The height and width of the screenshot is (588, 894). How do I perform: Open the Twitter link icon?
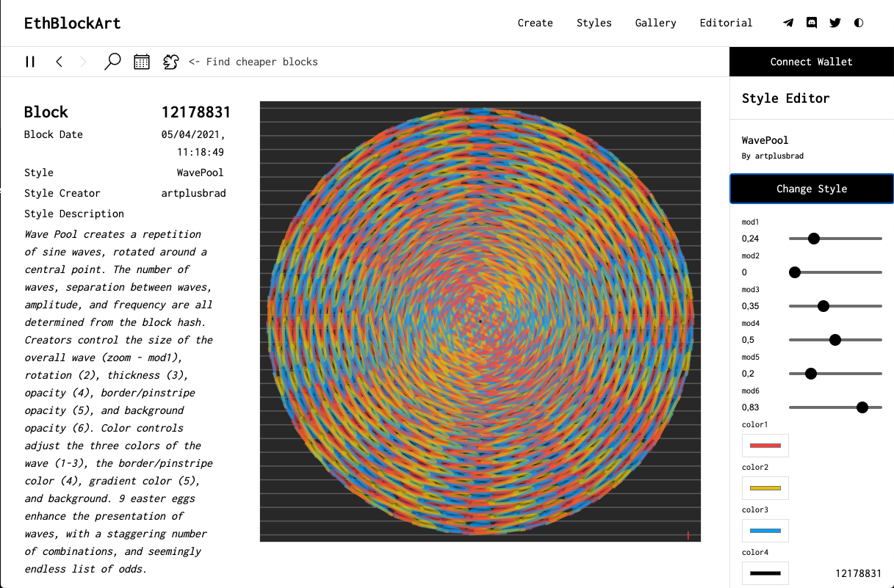[x=835, y=23]
